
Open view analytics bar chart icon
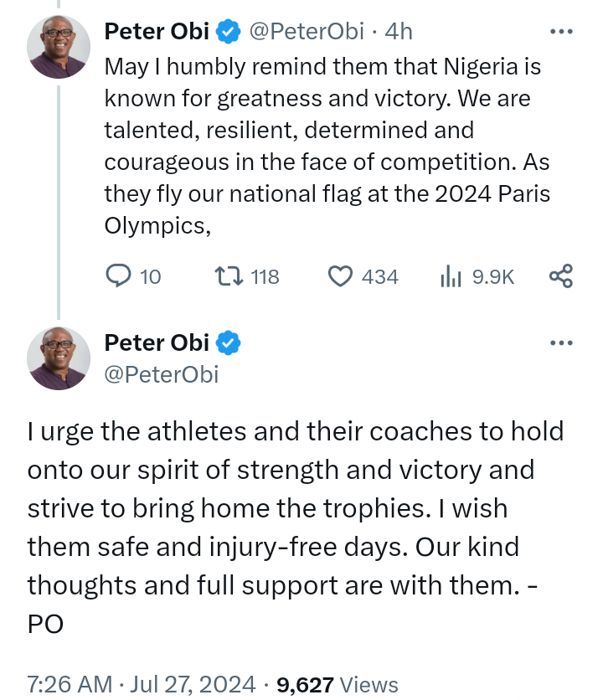pyautogui.click(x=451, y=275)
